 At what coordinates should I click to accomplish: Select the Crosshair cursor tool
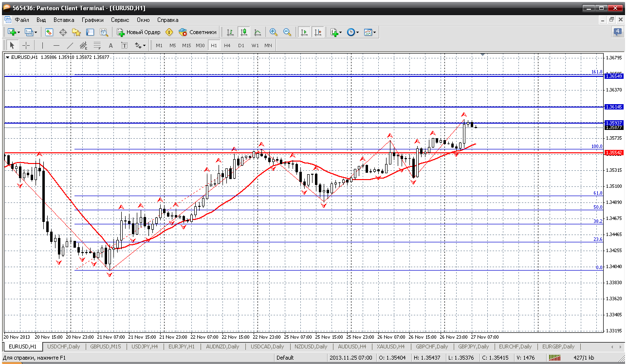point(26,45)
